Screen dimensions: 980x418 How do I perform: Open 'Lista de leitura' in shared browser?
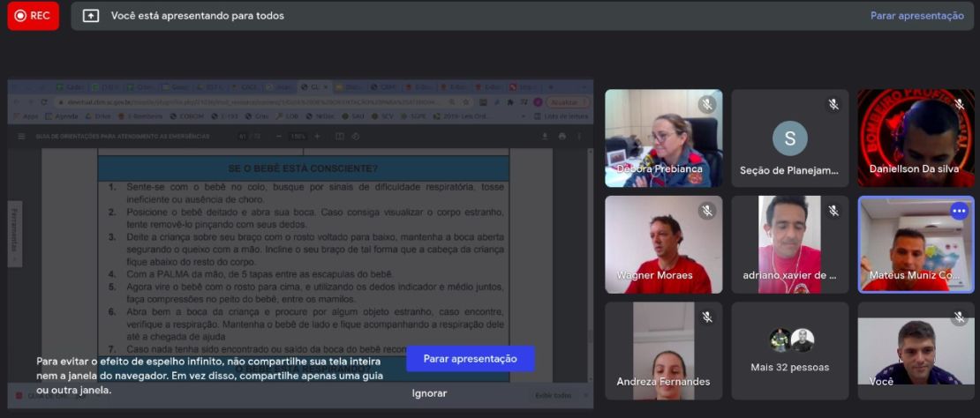[x=561, y=116]
